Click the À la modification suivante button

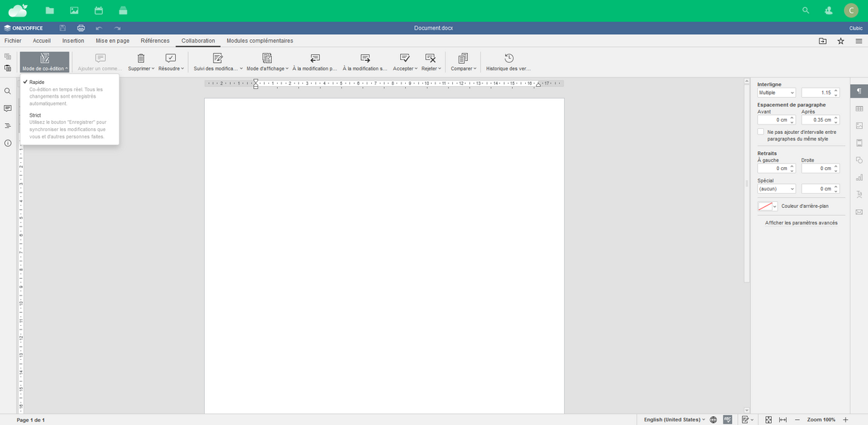point(365,62)
